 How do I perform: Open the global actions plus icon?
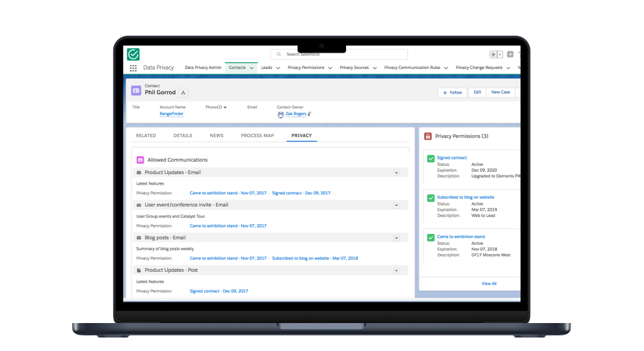click(511, 55)
